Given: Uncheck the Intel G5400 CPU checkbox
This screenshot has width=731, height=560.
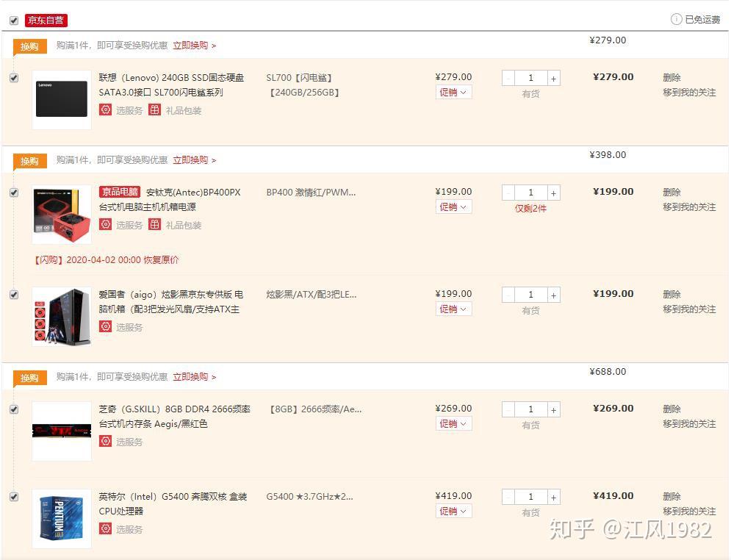Looking at the screenshot, I should pos(14,497).
